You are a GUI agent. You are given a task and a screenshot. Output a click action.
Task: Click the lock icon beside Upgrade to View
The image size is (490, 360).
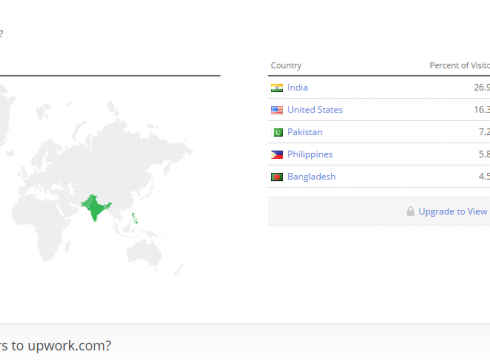[x=410, y=211]
